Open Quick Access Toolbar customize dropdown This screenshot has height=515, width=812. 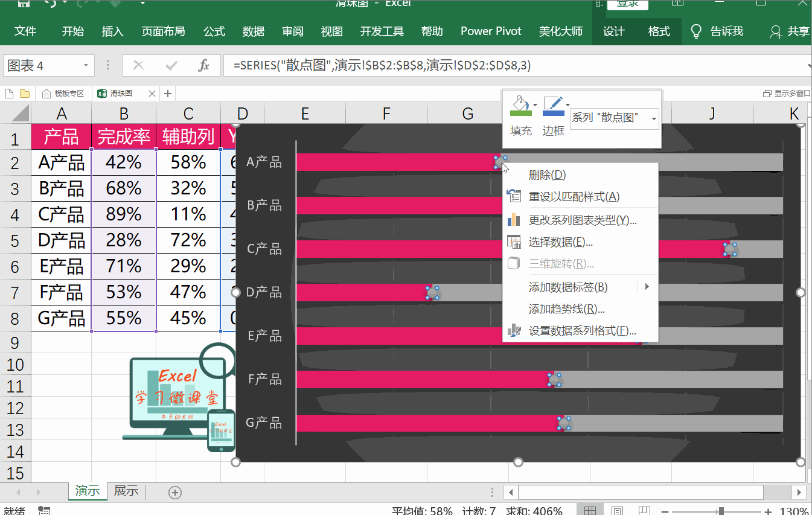coord(143,3)
